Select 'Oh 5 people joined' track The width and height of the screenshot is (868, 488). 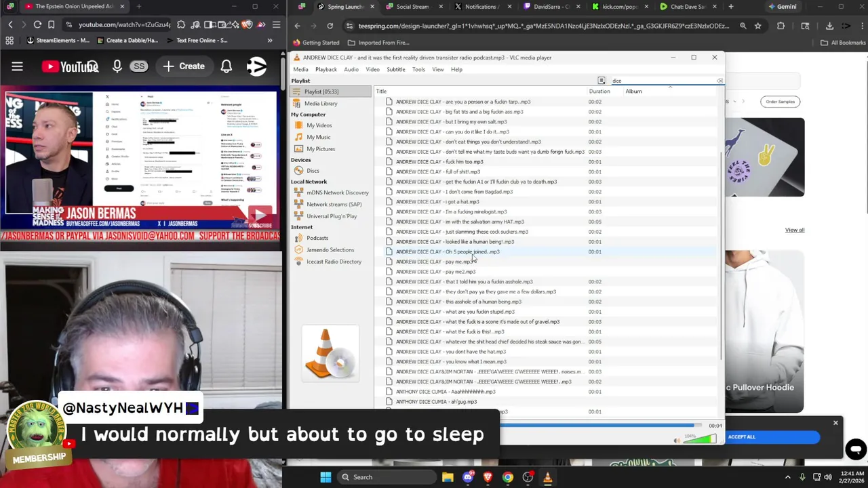click(x=448, y=251)
